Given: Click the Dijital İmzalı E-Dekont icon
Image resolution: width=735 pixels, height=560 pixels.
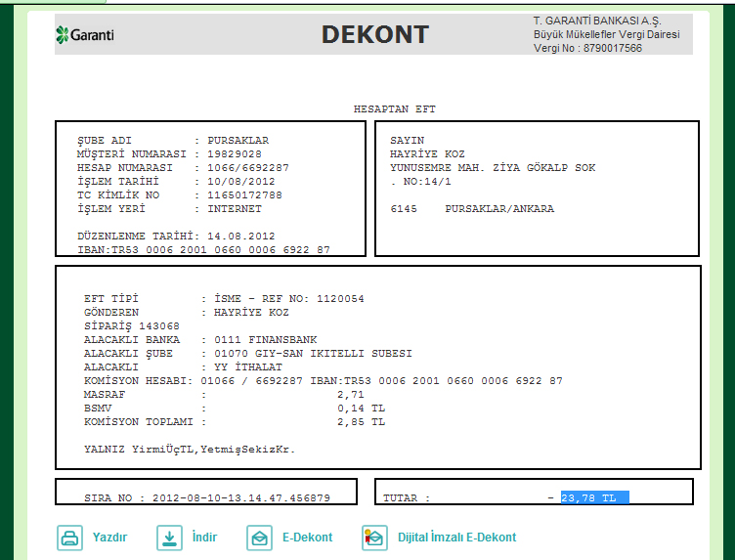Looking at the screenshot, I should click(x=374, y=538).
